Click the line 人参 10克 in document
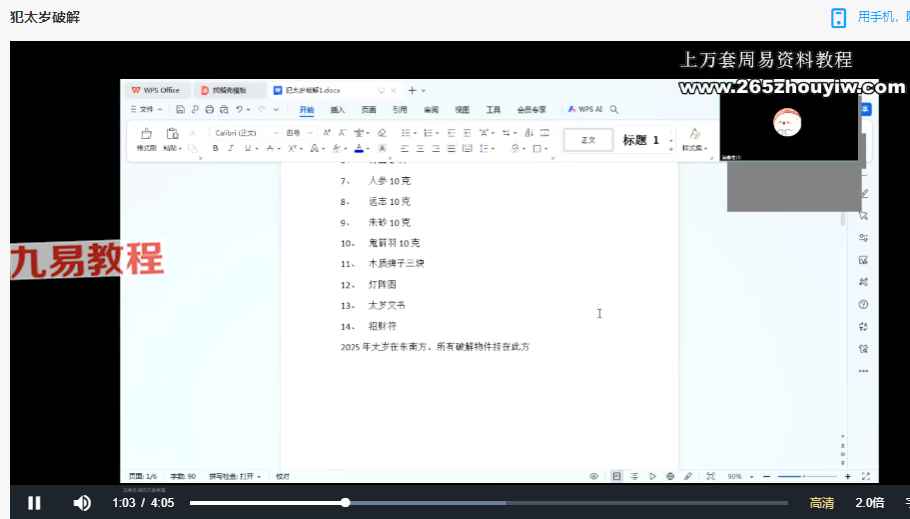The image size is (910, 519). coord(389,181)
